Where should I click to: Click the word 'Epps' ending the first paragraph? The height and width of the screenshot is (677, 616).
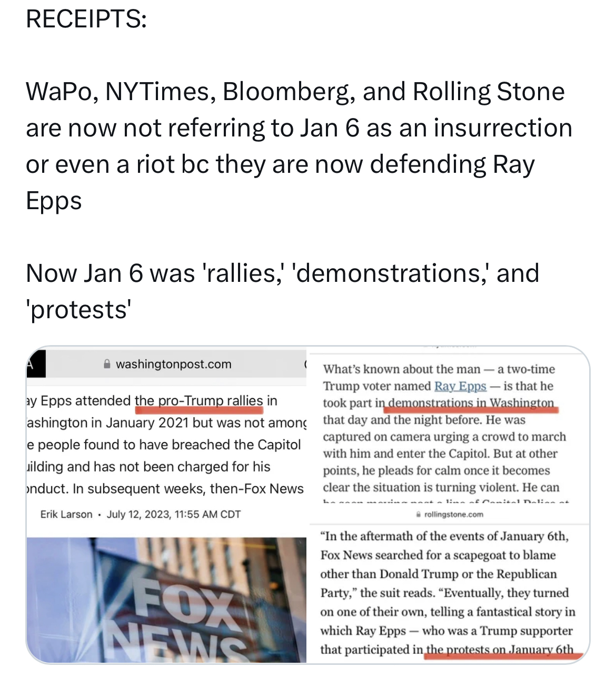(x=54, y=201)
